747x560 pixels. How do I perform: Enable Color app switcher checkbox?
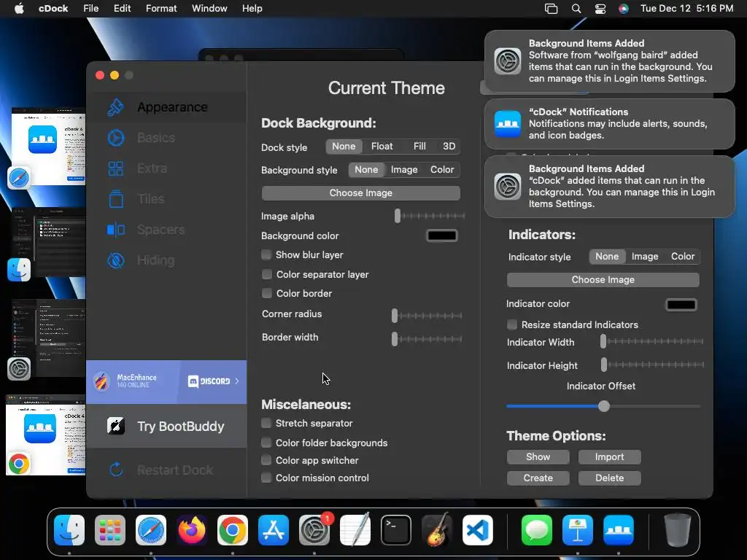pos(266,460)
